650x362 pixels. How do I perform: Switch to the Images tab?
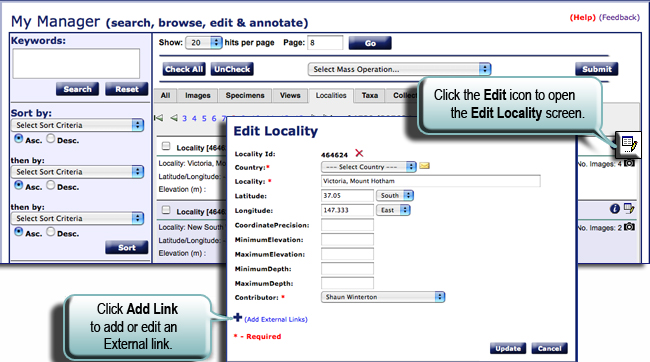pyautogui.click(x=198, y=95)
